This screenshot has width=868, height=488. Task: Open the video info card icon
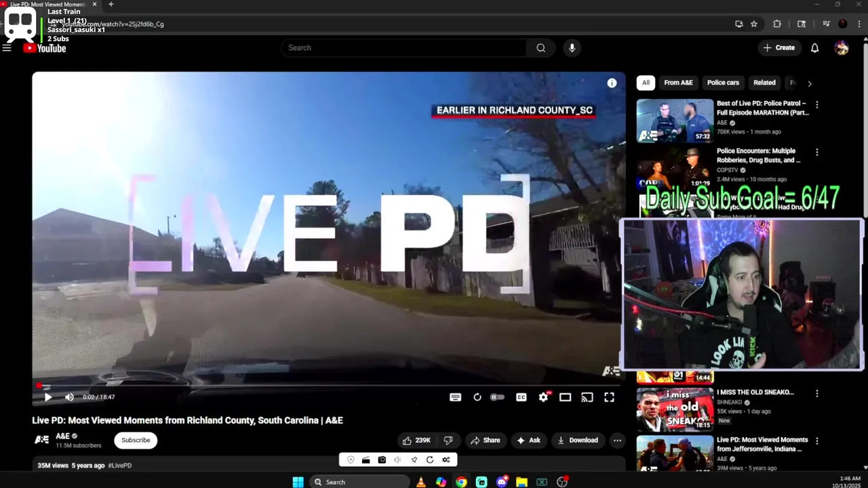pyautogui.click(x=612, y=83)
